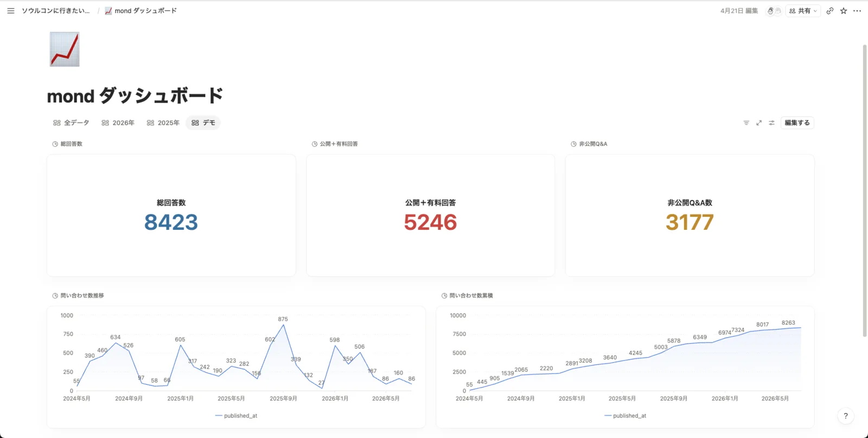Click the 598 data label

coord(335,340)
